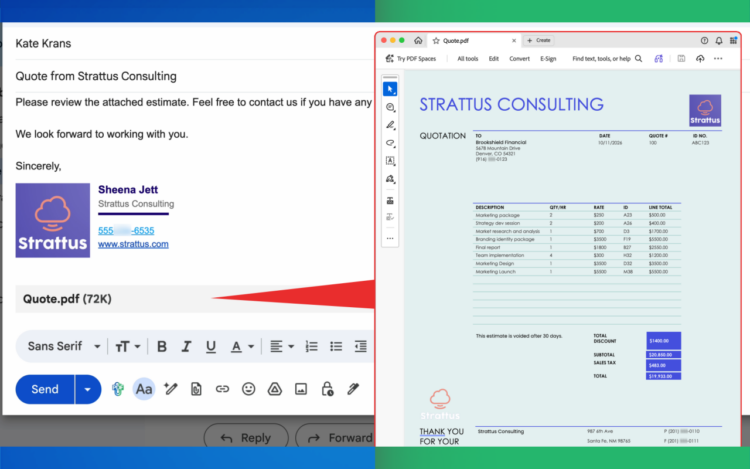Open the All tools menu in Acrobat
The image size is (750, 469).
tap(467, 59)
